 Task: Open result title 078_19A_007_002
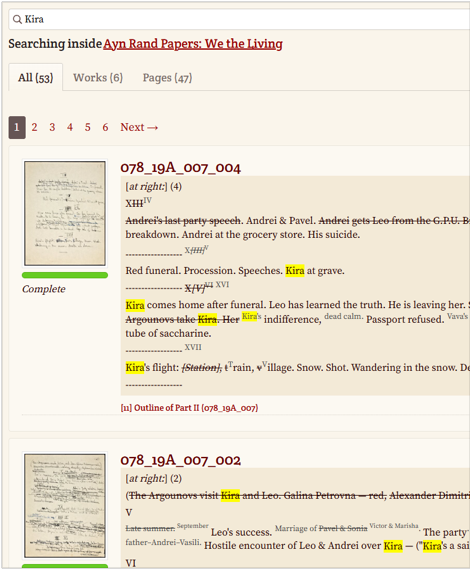pos(181,460)
